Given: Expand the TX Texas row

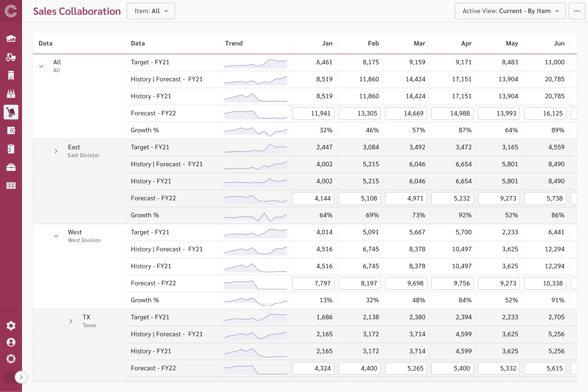Looking at the screenshot, I should pyautogui.click(x=71, y=321).
